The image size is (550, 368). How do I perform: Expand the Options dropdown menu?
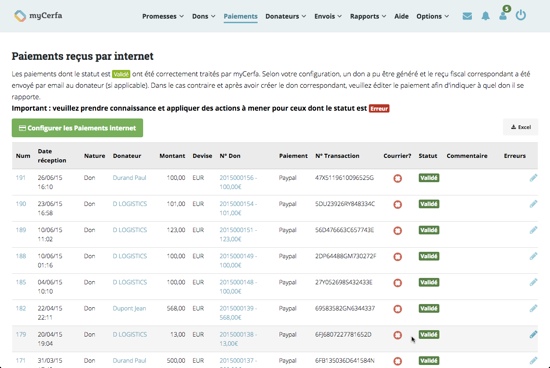pos(432,16)
